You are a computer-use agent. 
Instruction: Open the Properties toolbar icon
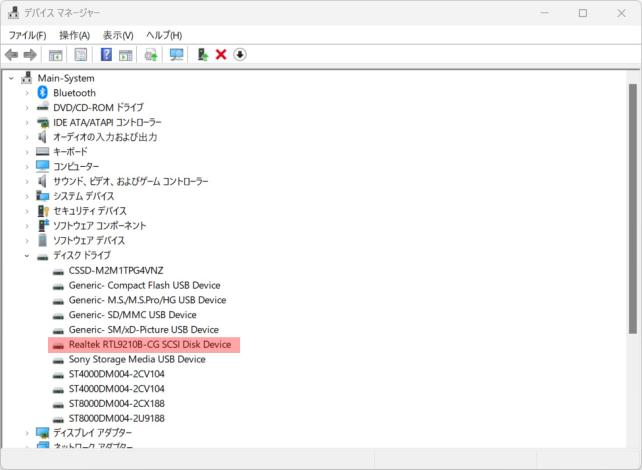click(81, 54)
